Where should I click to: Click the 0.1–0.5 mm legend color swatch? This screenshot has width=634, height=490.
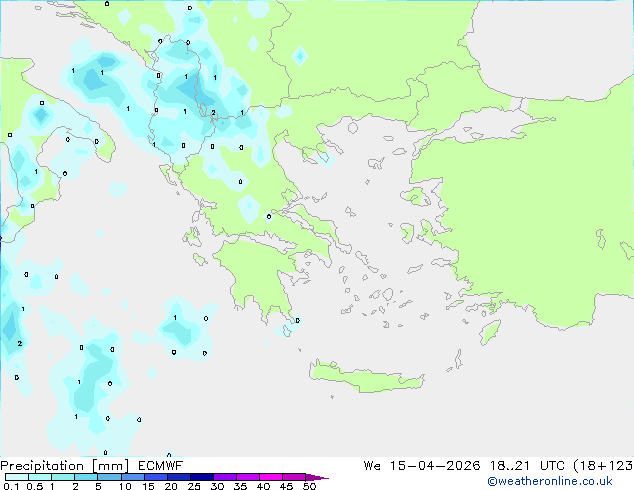coord(17,477)
